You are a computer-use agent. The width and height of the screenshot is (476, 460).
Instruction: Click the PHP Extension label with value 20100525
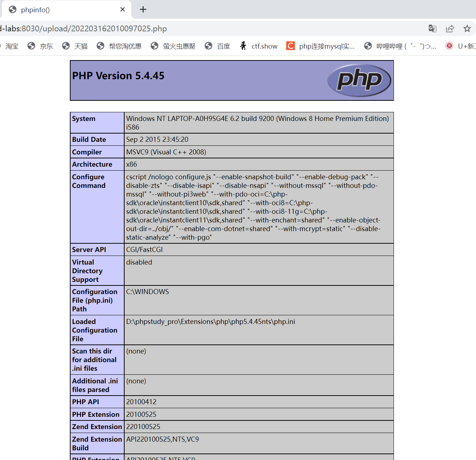(x=95, y=414)
